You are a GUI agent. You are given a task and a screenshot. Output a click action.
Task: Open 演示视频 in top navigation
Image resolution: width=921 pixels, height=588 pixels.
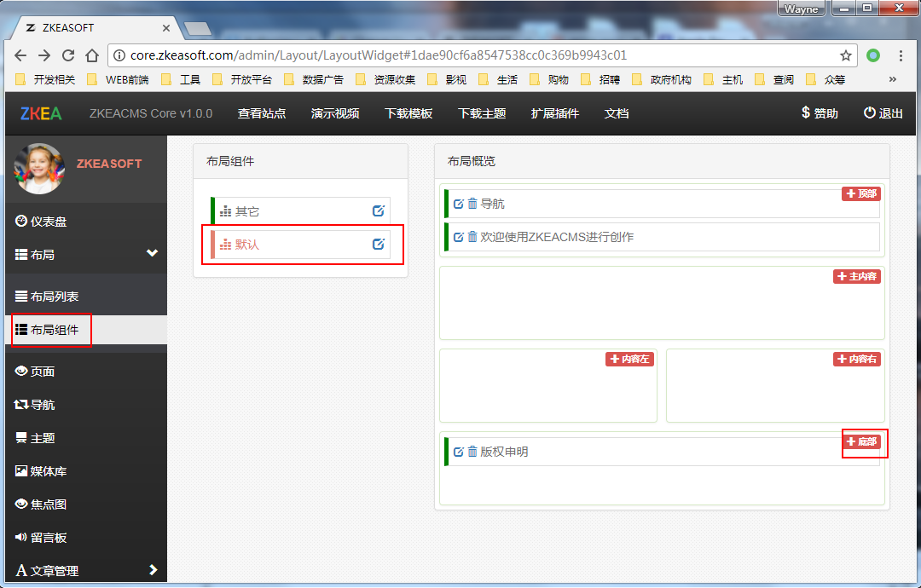pos(335,113)
